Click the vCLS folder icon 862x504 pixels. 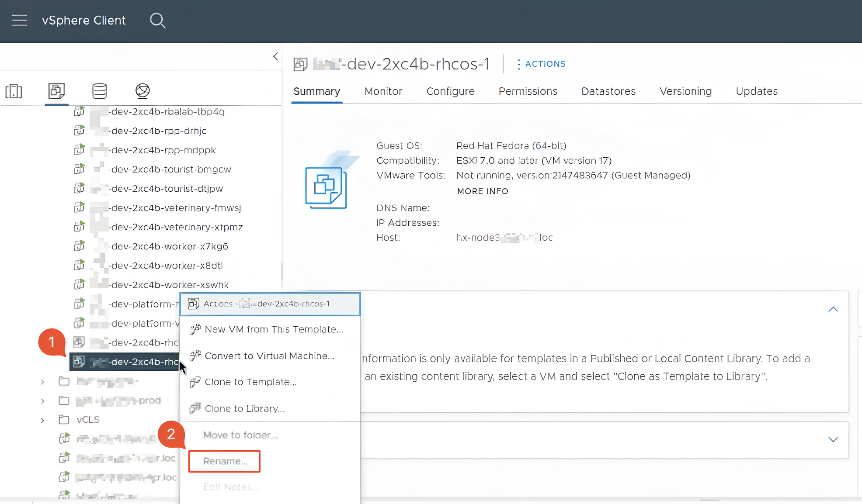(x=64, y=420)
